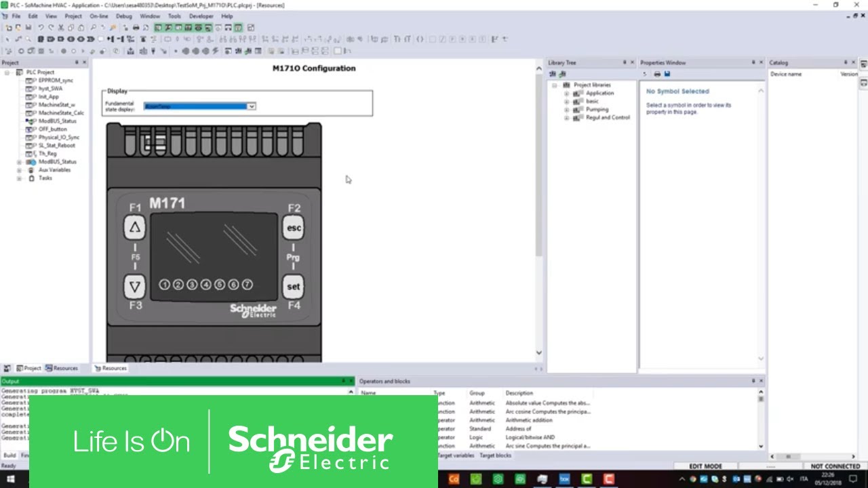Image resolution: width=868 pixels, height=488 pixels.
Task: Click the esc key on M171 device
Action: point(294,228)
